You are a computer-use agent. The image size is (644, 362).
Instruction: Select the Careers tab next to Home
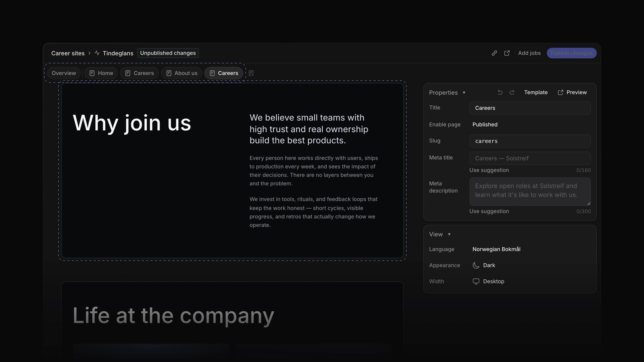139,73
